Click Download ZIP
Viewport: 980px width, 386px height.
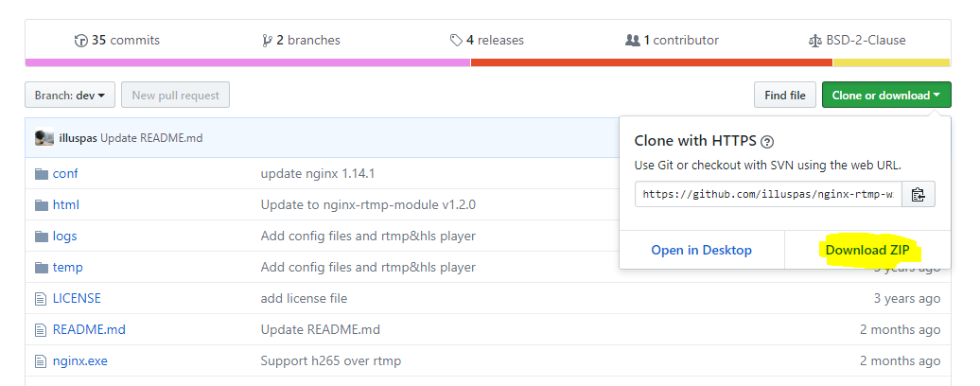pos(866,250)
